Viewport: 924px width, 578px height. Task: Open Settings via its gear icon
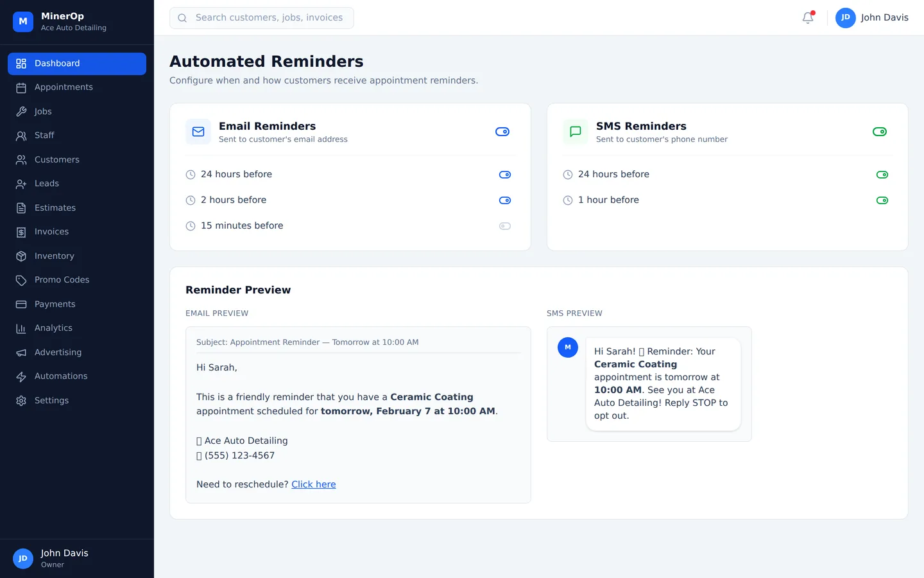[x=21, y=401]
